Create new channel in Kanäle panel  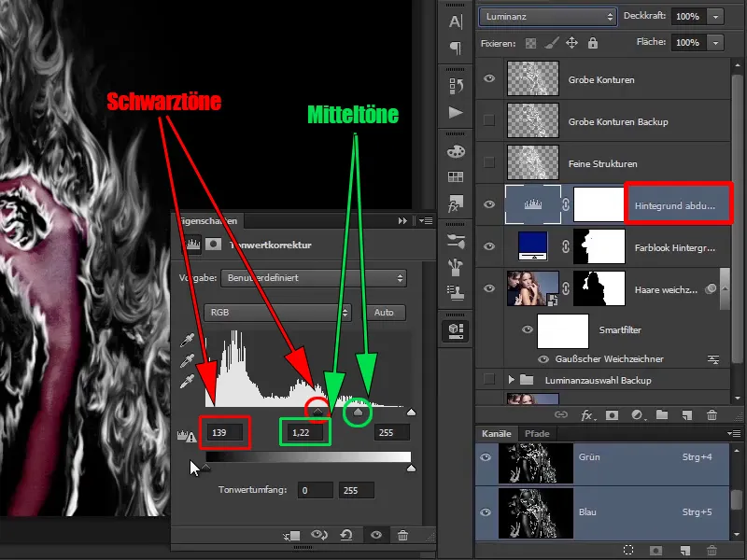(685, 551)
